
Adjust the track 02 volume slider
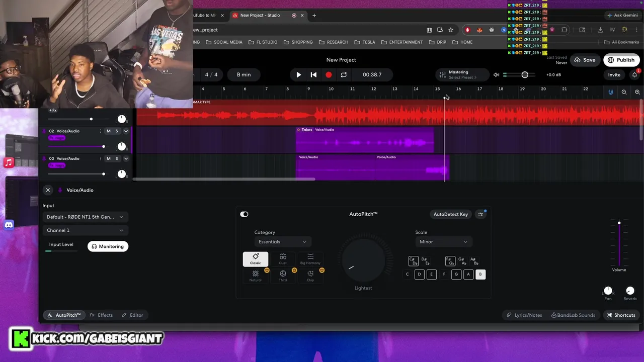tap(104, 147)
